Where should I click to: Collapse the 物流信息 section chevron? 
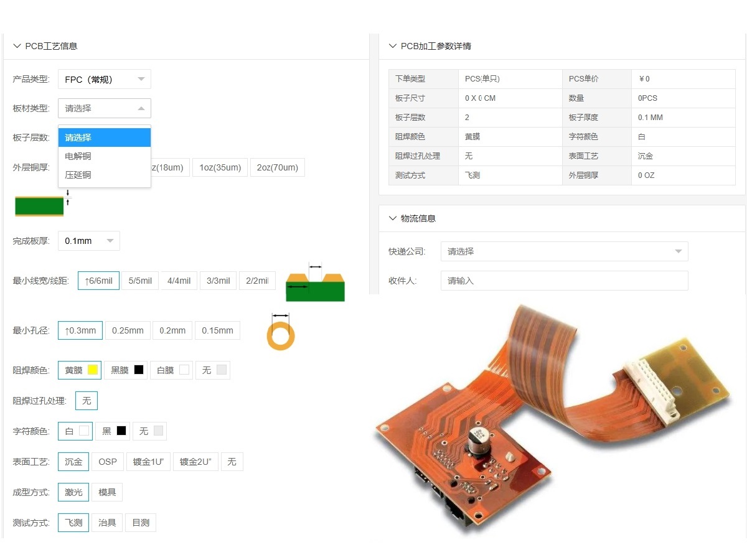point(392,218)
